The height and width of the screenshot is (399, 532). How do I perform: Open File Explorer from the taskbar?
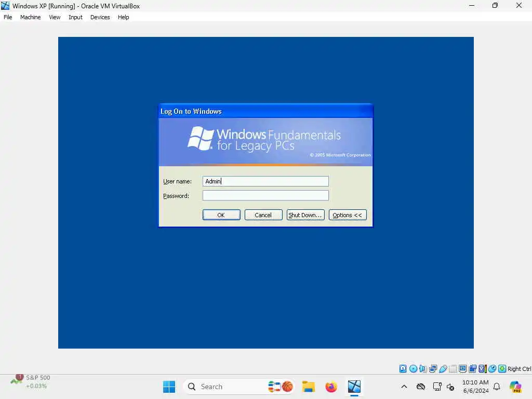tap(309, 387)
